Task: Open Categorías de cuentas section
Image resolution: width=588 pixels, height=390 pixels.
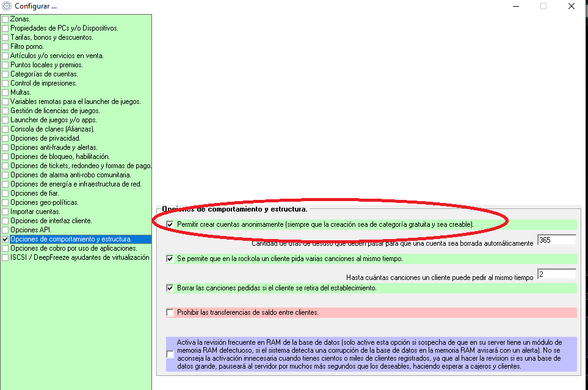Action: click(44, 74)
